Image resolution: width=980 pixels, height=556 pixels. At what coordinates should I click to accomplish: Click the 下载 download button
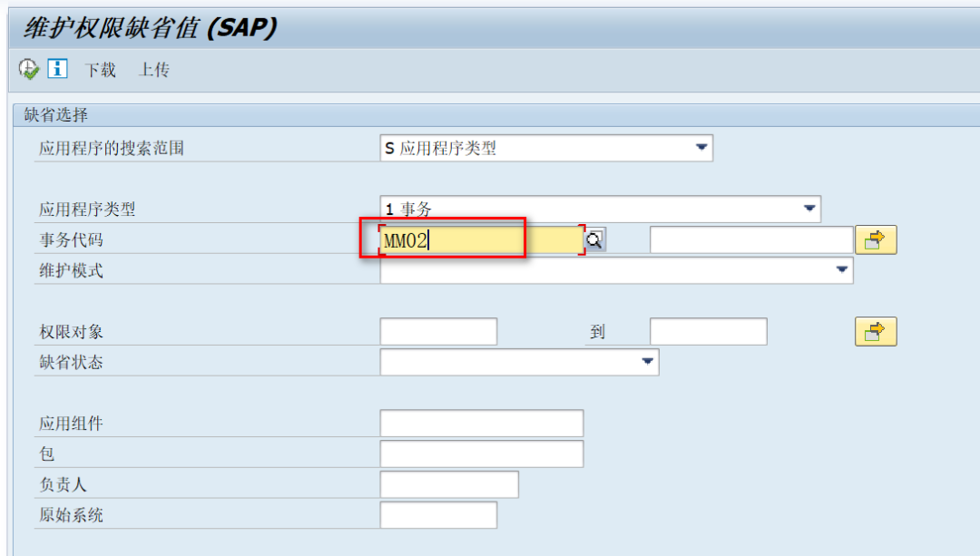coord(101,69)
